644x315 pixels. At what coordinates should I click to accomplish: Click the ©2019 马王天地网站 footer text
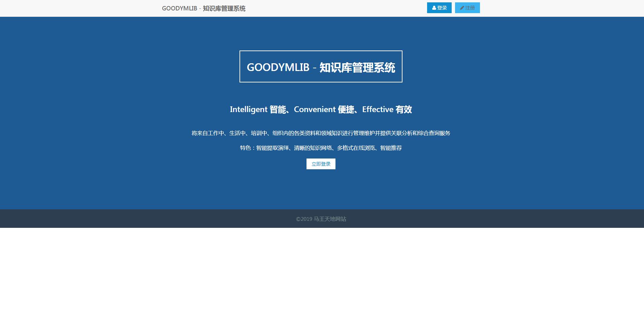[321, 219]
